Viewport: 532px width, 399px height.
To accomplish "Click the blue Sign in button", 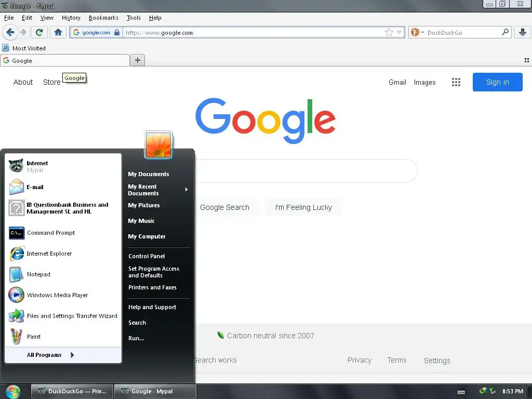I will click(x=497, y=82).
